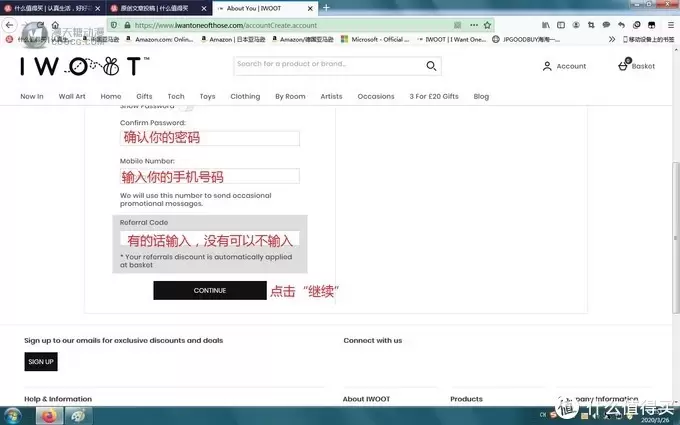Click the page vertical scrollbar
Viewport: 680px width, 425px height.
pos(676,238)
